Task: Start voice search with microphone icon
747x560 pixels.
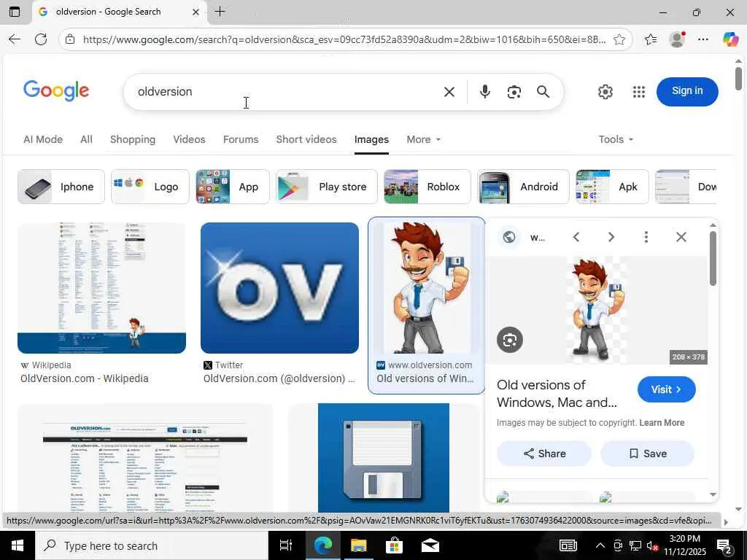Action: [x=484, y=91]
